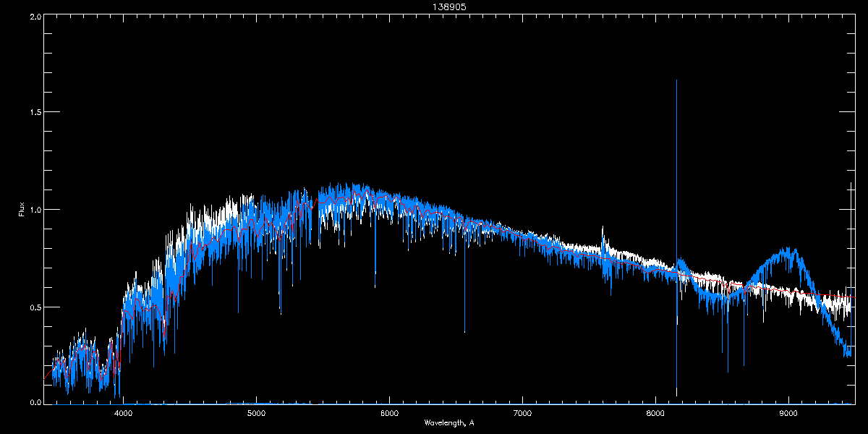
Task: Click the 1.5 y-axis tick label
Action: (x=35, y=113)
